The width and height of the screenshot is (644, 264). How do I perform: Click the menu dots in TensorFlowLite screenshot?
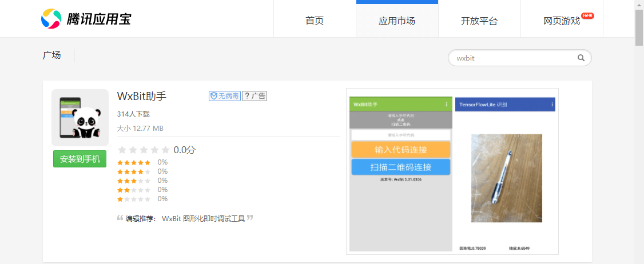pyautogui.click(x=552, y=105)
